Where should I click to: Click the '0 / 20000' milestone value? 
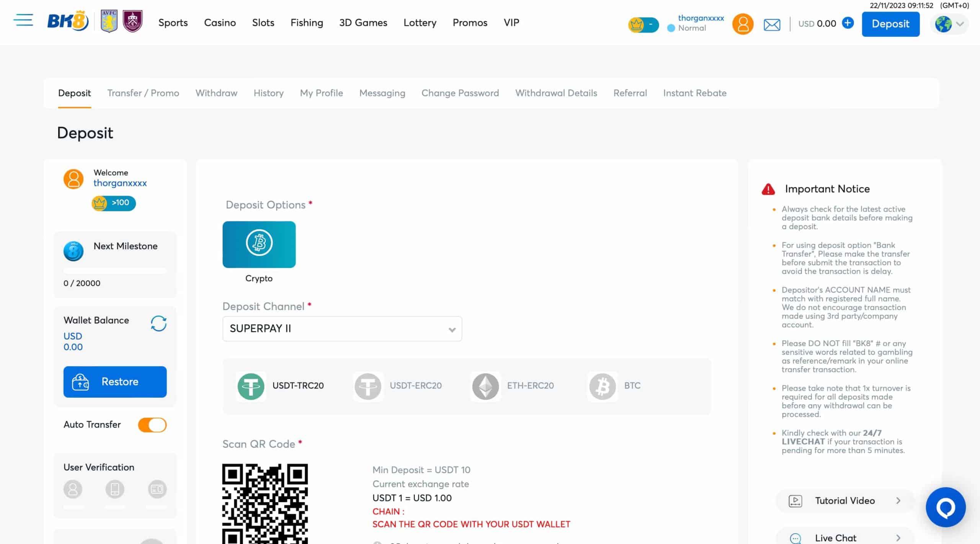[82, 283]
